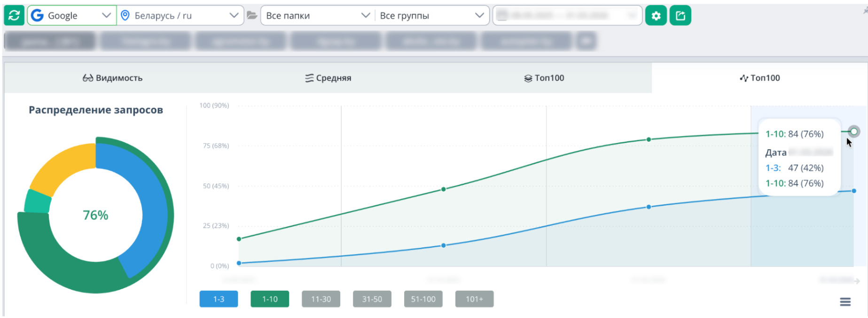Image resolution: width=868 pixels, height=318 pixels.
Task: Click the green export share icon
Action: [x=680, y=16]
